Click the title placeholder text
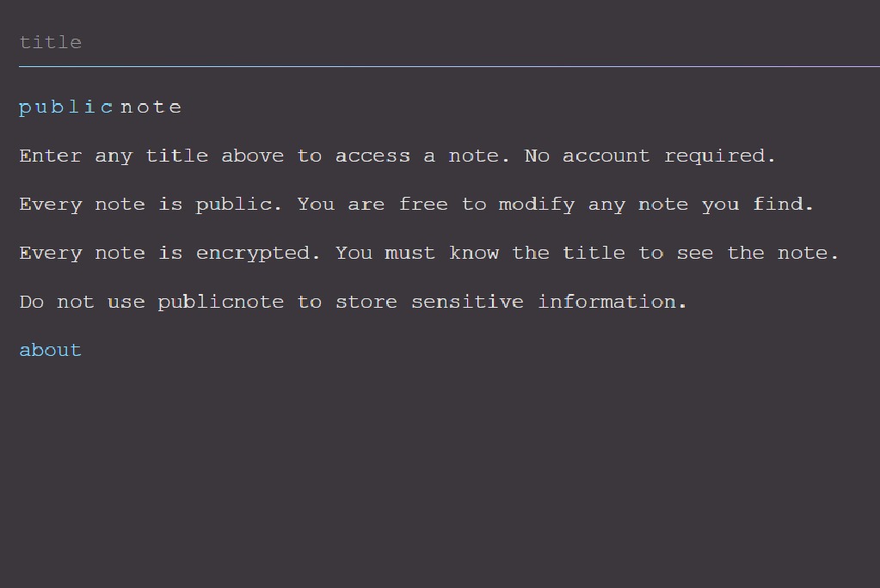Screen dimensions: 880x588 pos(50,41)
